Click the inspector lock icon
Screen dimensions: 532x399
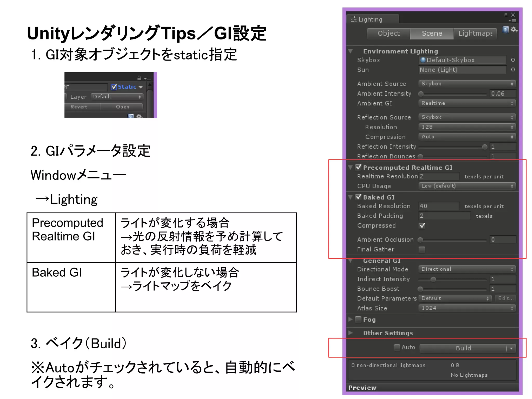tap(139, 78)
